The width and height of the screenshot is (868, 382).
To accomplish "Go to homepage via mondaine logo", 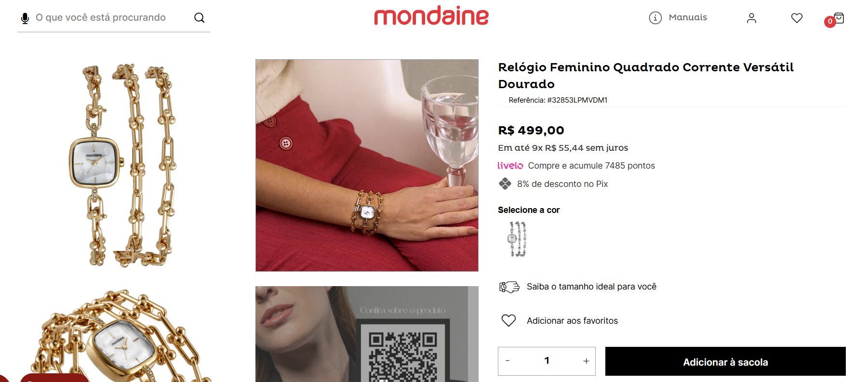I will click(x=431, y=16).
